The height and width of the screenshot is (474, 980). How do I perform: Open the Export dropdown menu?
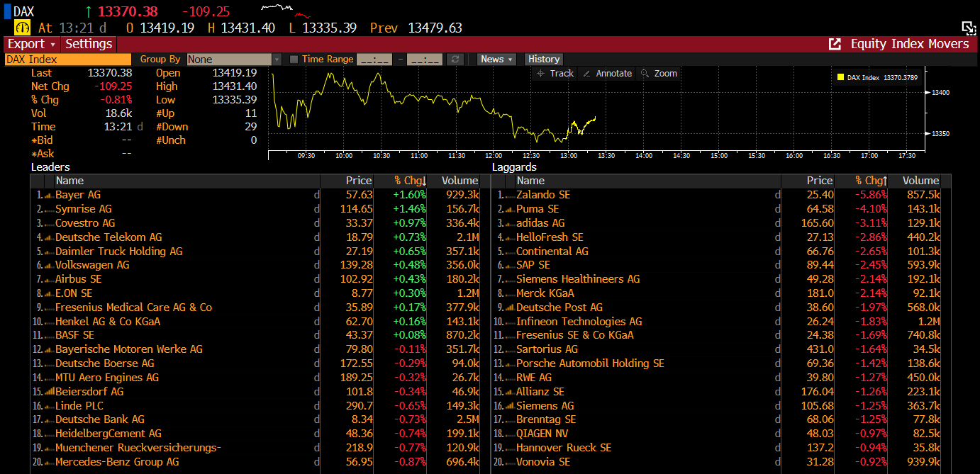[31, 44]
